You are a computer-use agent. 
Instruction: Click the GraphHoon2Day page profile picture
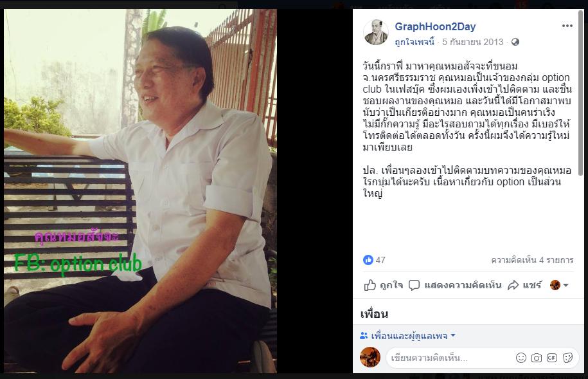coord(376,32)
